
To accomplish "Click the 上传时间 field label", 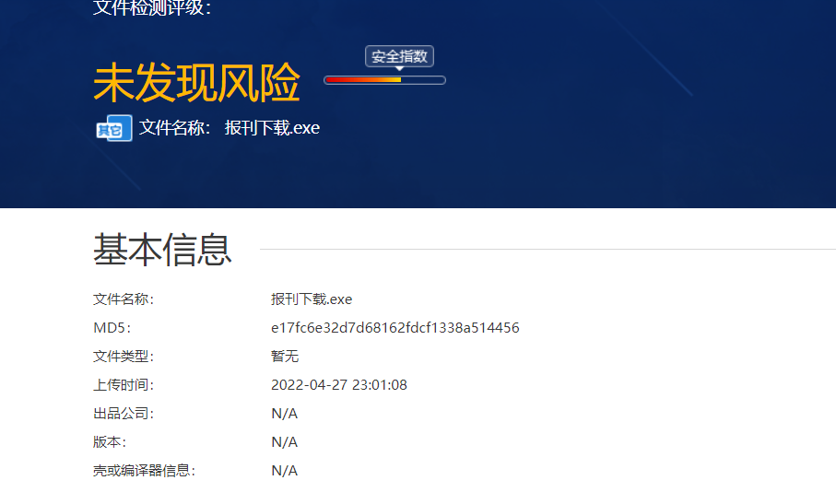I will tap(124, 385).
